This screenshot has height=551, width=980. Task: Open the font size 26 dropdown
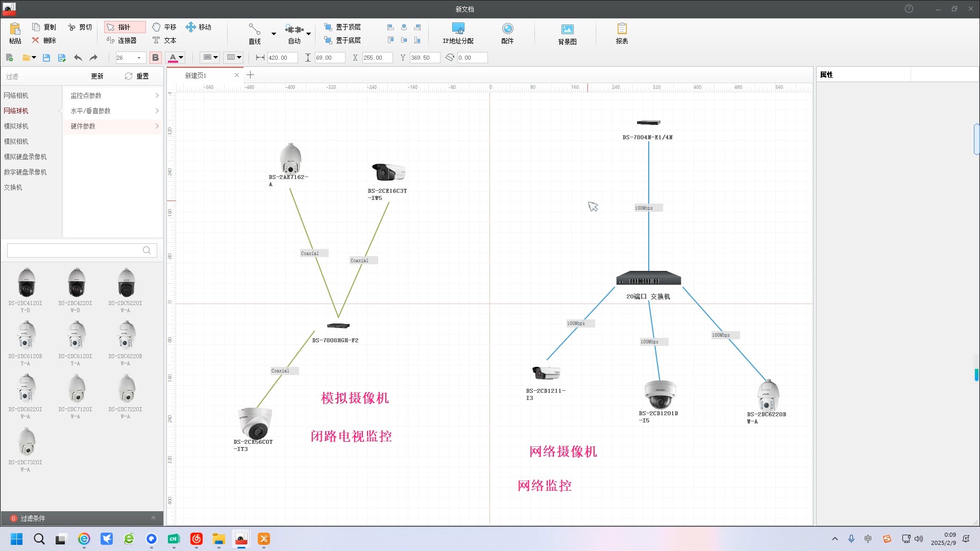point(139,58)
